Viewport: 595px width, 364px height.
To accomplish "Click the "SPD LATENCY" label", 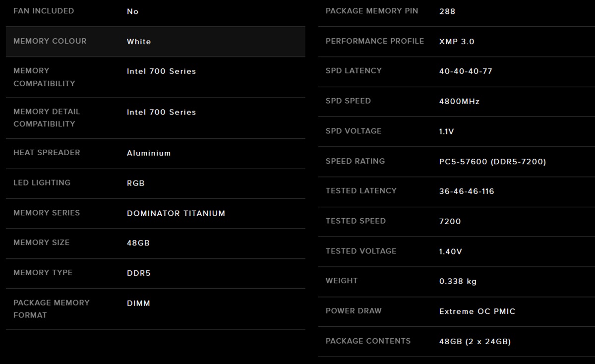I will coord(354,71).
